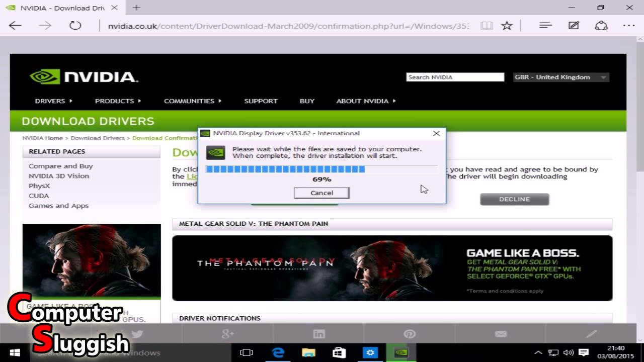
Task: Open the sidebar Metal Gear Solid image
Action: [x=92, y=260]
